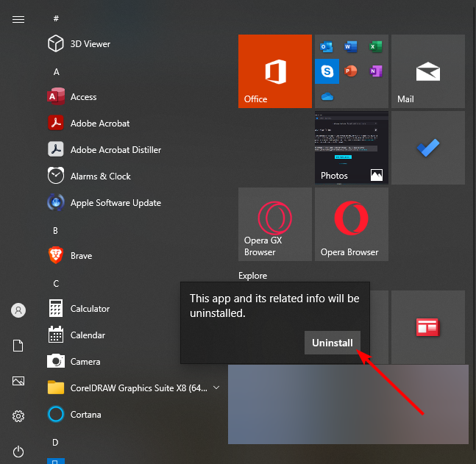Open Settings via the gear icon
Screen dimensions: 476x464
[18, 416]
